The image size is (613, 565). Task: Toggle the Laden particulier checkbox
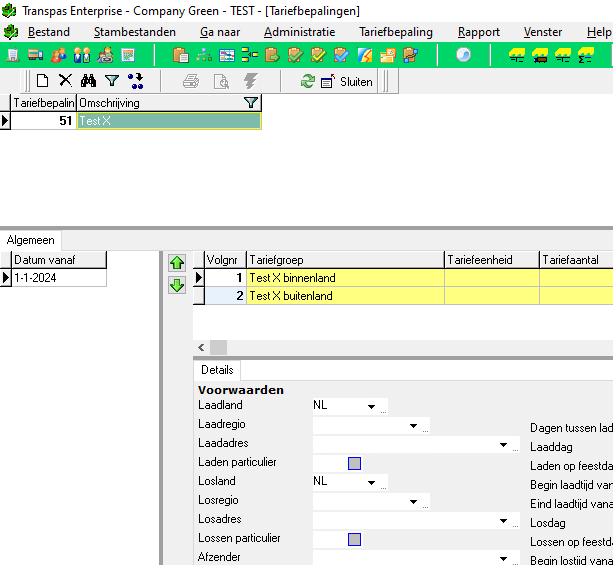coord(354,463)
